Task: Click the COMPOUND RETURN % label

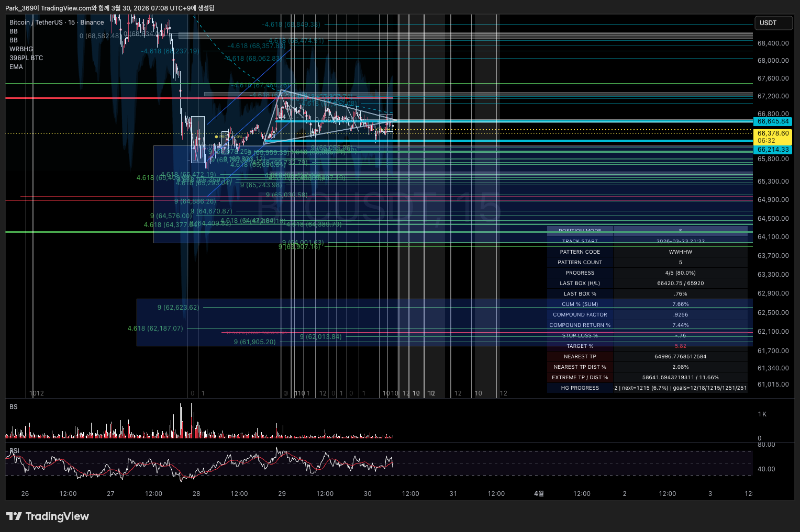Action: (580, 325)
